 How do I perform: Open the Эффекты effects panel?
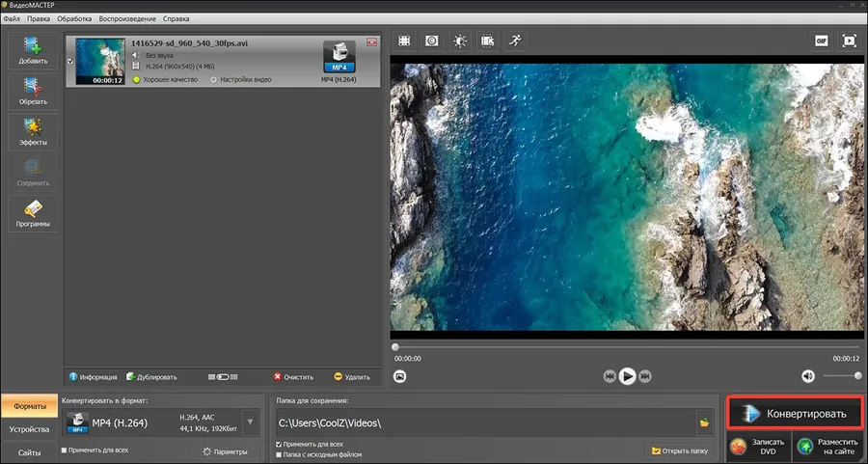click(33, 132)
